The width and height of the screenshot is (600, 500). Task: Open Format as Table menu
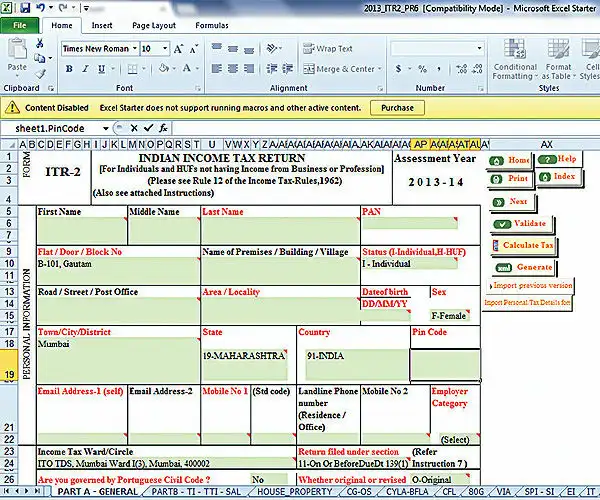pyautogui.click(x=558, y=60)
